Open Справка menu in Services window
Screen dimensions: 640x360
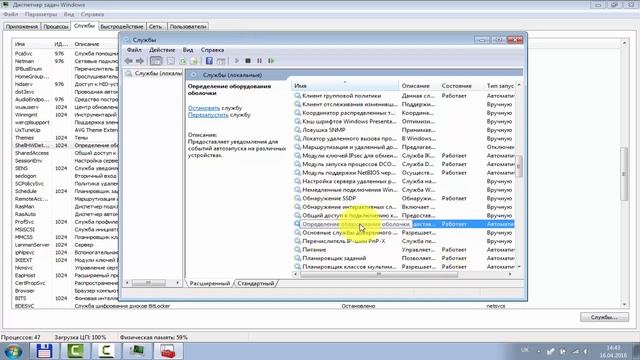click(212, 50)
